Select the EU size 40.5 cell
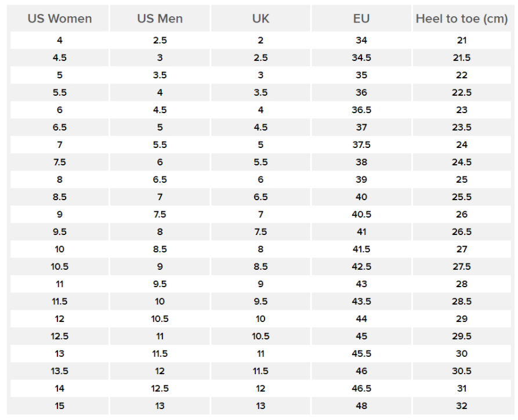The width and height of the screenshot is (518, 420). coord(361,214)
